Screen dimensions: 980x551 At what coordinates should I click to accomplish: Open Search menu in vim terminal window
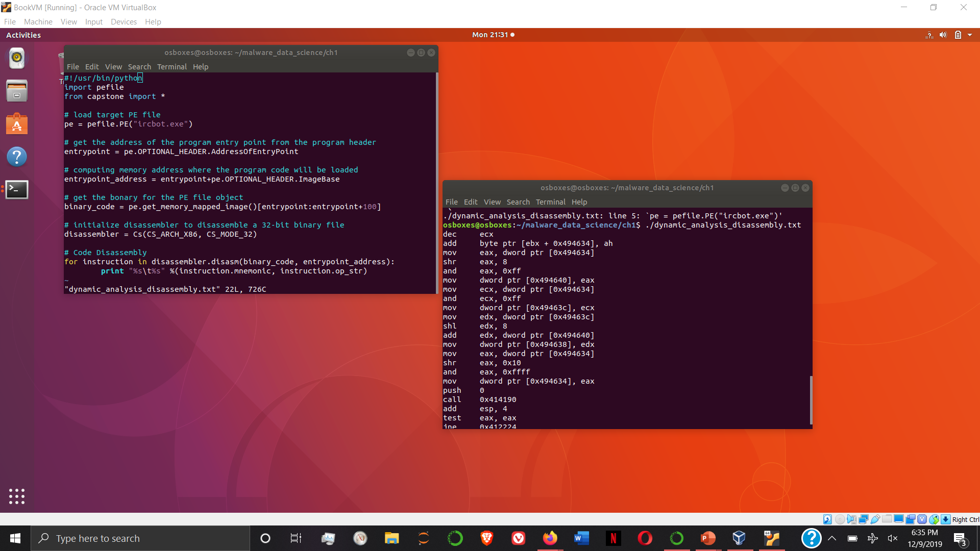click(139, 67)
